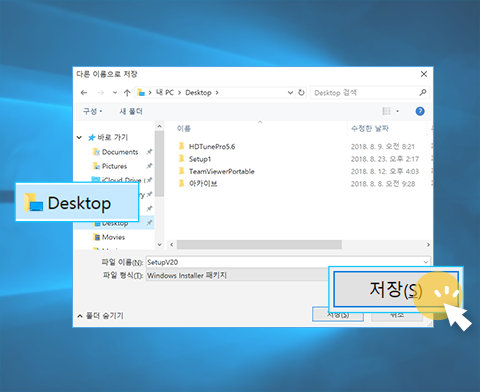Image resolution: width=480 pixels, height=392 pixels.
Task: Click the 아카이브 folder icon
Action: [x=182, y=183]
